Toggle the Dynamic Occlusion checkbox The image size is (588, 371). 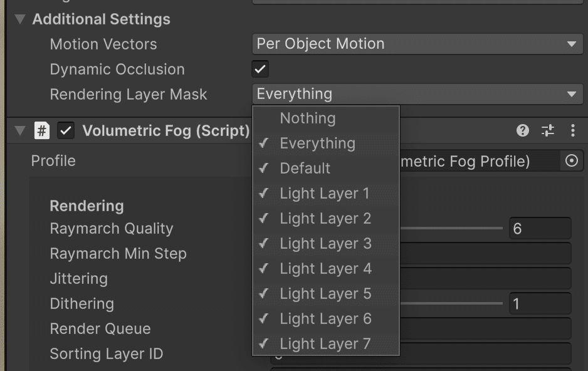click(260, 69)
